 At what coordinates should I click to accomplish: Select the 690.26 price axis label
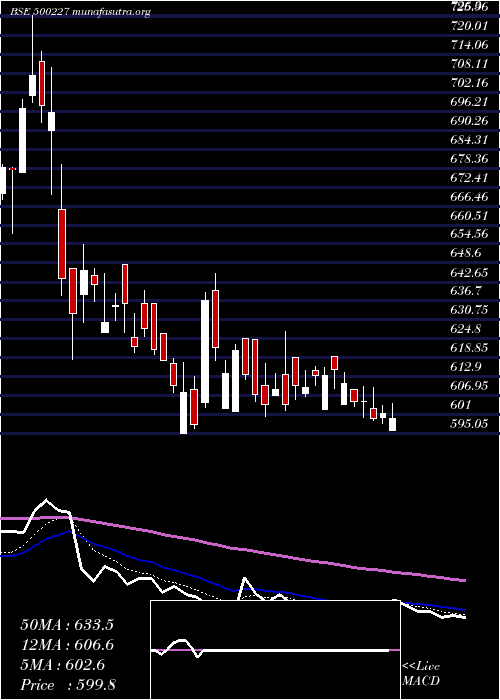(468, 121)
